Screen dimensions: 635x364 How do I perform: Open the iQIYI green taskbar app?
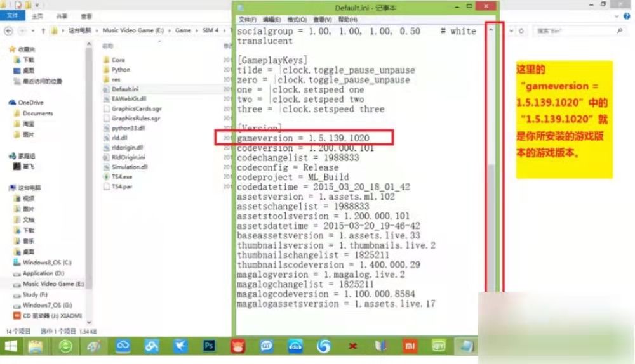pos(439,346)
